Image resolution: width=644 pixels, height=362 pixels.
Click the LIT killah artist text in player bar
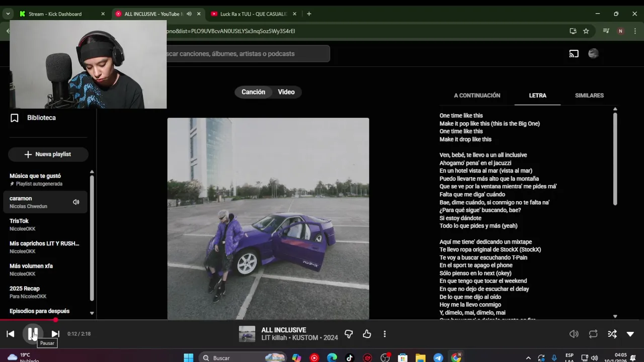tap(275, 338)
